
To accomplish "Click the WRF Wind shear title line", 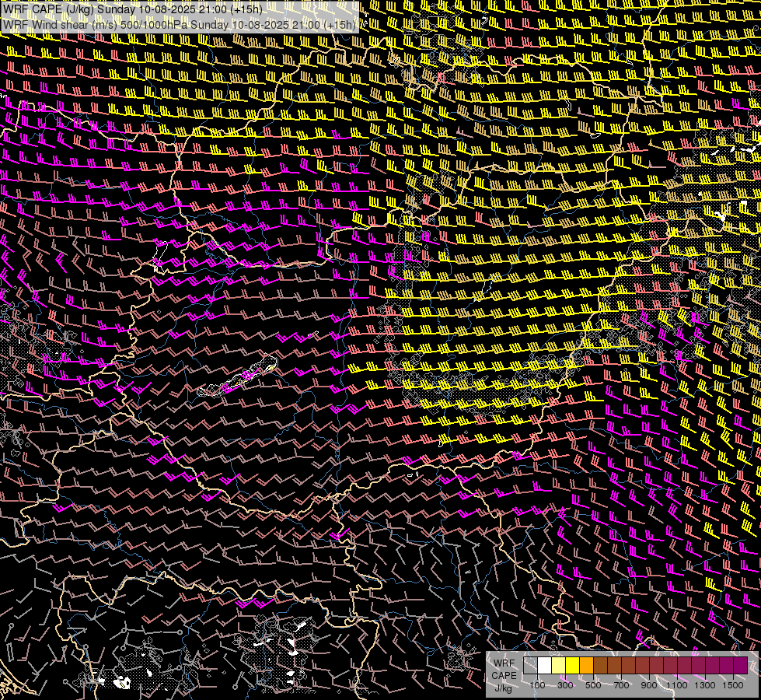I will [179, 24].
